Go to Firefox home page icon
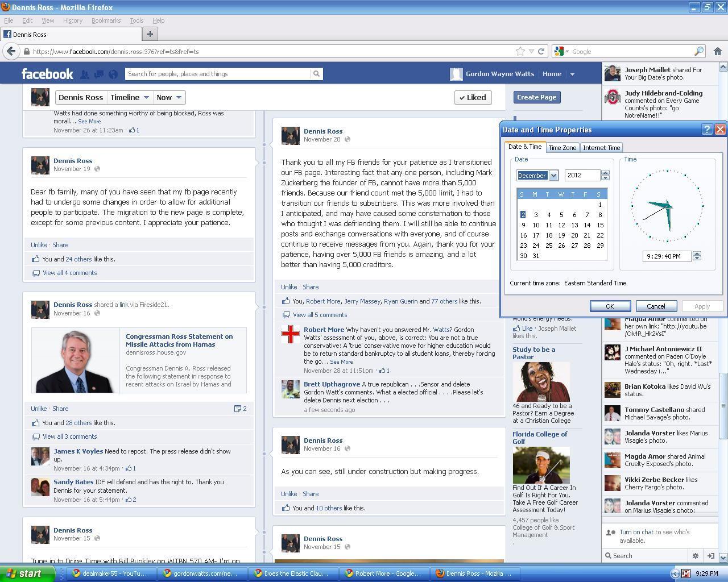728x582 pixels. 717,51
